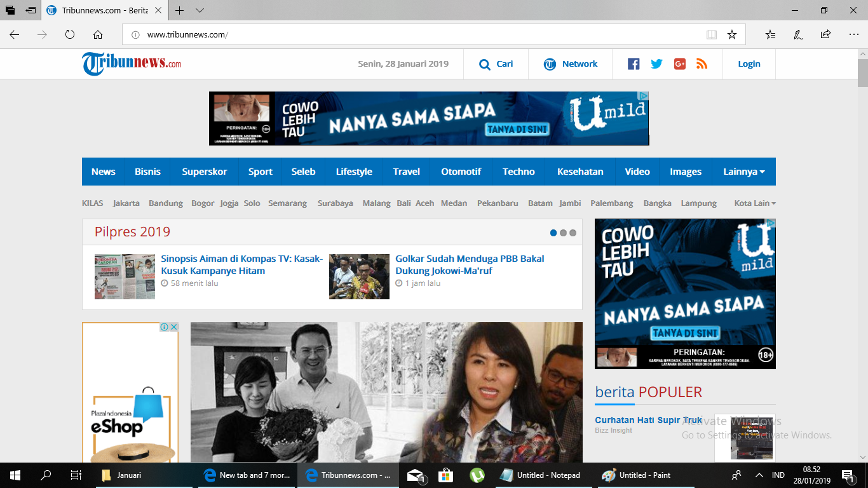The height and width of the screenshot is (488, 868).
Task: Open the Bisnis section
Action: 147,172
